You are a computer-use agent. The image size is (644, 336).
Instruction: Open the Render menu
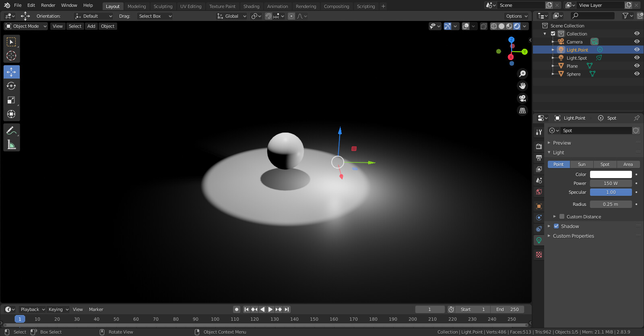click(x=48, y=5)
